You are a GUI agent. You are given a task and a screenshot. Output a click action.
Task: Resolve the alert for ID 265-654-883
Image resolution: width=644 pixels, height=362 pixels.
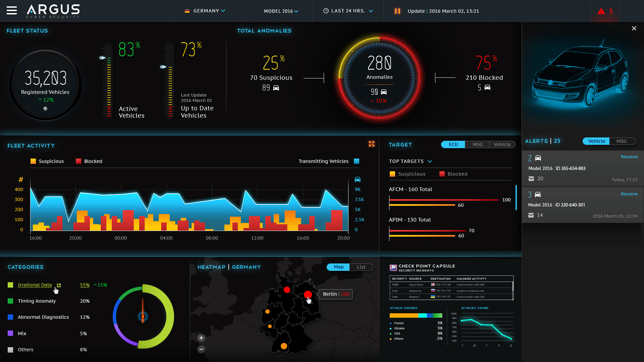click(x=629, y=157)
